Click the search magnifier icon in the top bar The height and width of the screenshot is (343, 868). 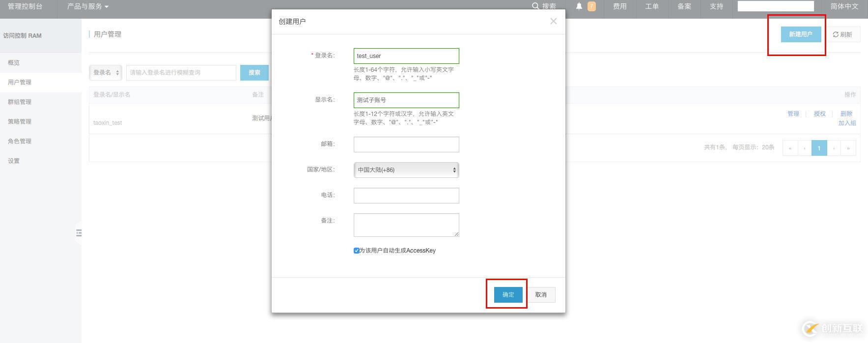[x=535, y=6]
